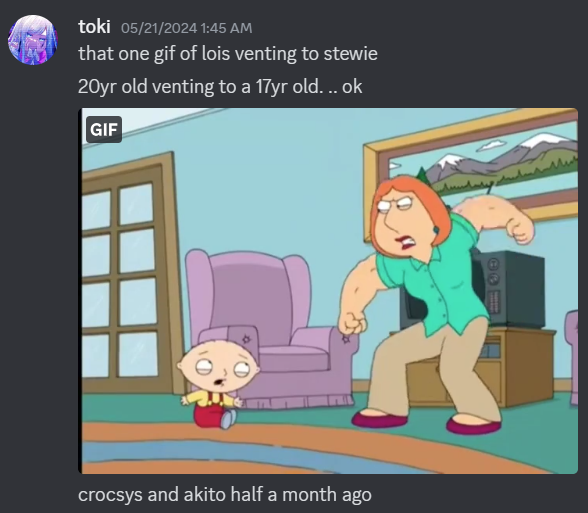Select the crocsys and akito message
The width and height of the screenshot is (588, 513).
click(225, 494)
